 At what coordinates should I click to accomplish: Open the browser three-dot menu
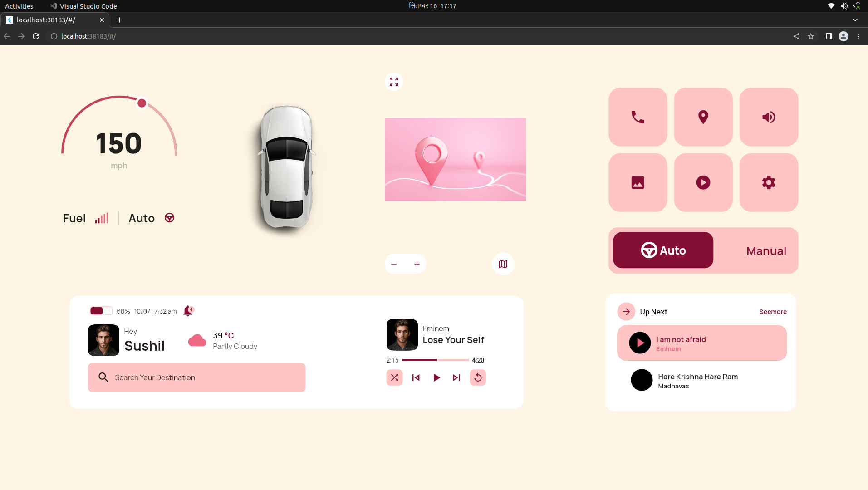click(x=858, y=36)
